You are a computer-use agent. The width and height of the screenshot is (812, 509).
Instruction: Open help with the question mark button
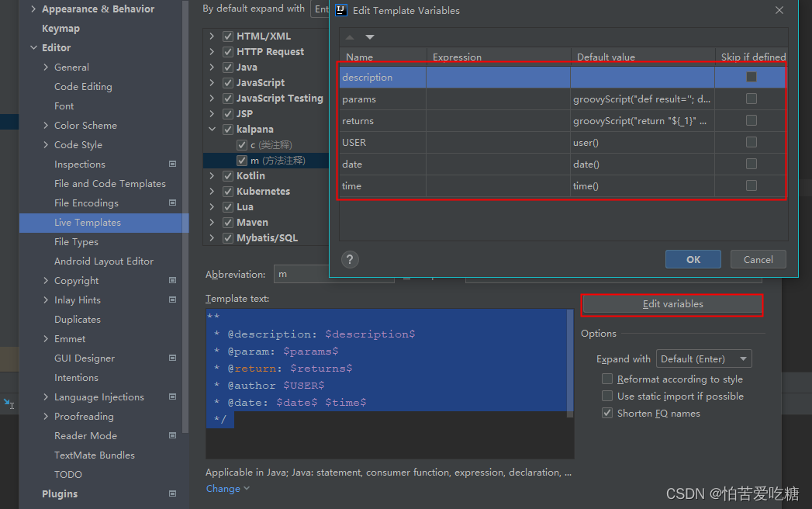(350, 260)
